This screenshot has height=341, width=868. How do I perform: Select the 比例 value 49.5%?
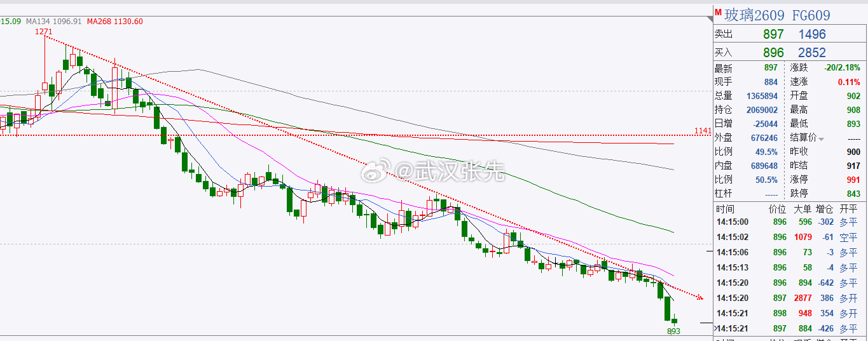pyautogui.click(x=767, y=152)
